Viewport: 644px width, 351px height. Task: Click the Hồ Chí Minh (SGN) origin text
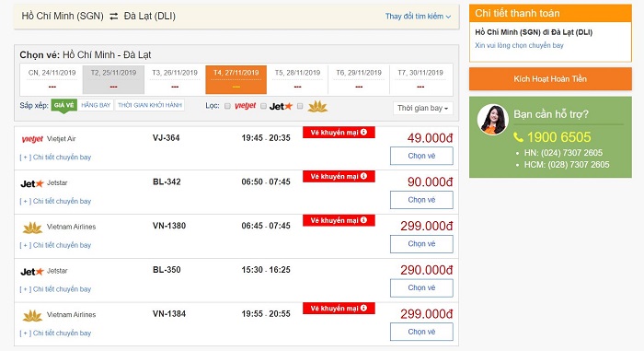(63, 16)
